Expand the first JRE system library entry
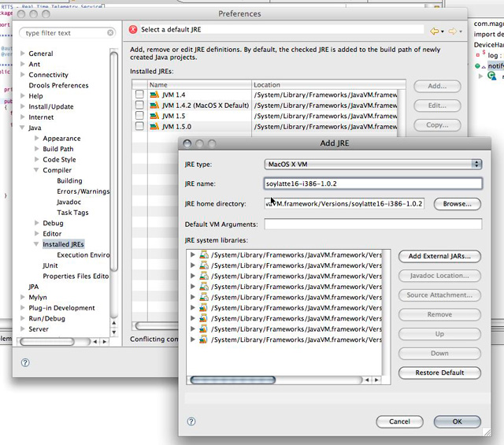Image resolution: width=504 pixels, height=445 pixels. coord(192,254)
